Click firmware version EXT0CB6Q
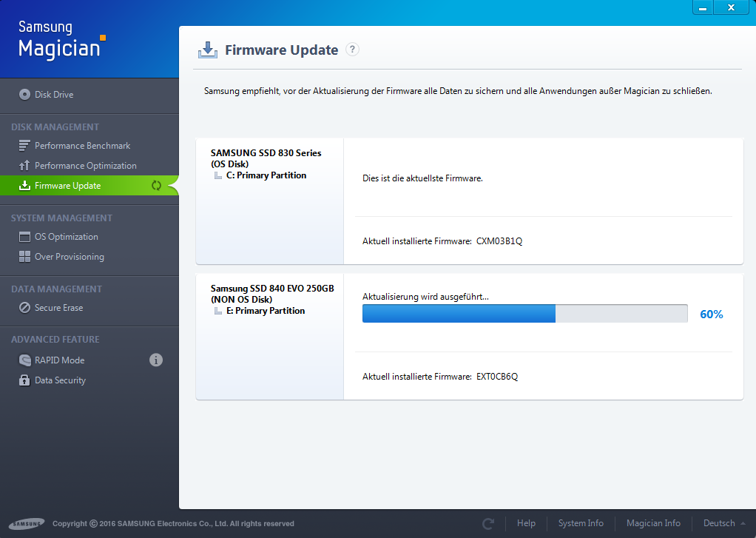The image size is (756, 538). tap(497, 377)
